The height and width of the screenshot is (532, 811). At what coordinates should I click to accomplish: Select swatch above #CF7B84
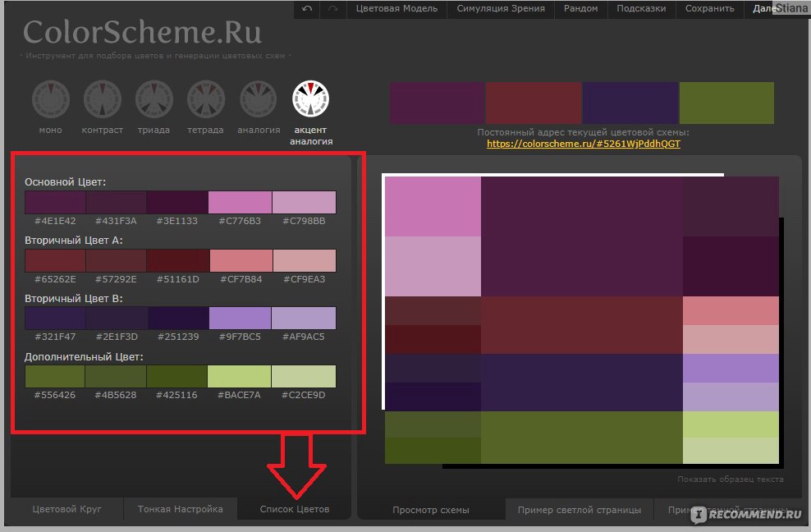241,260
